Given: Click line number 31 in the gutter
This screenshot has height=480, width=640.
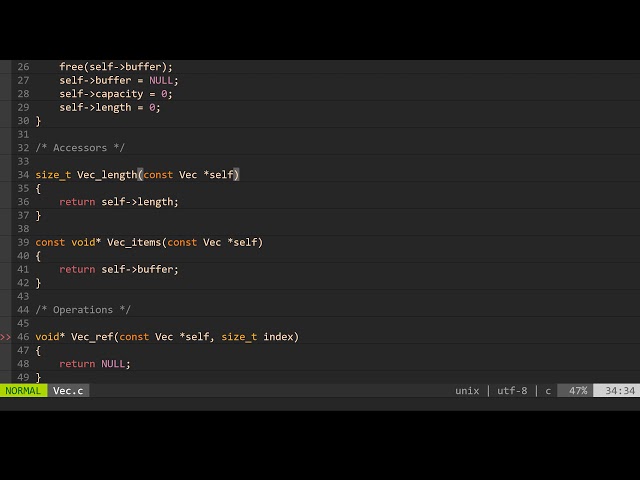Looking at the screenshot, I should click(x=23, y=134).
